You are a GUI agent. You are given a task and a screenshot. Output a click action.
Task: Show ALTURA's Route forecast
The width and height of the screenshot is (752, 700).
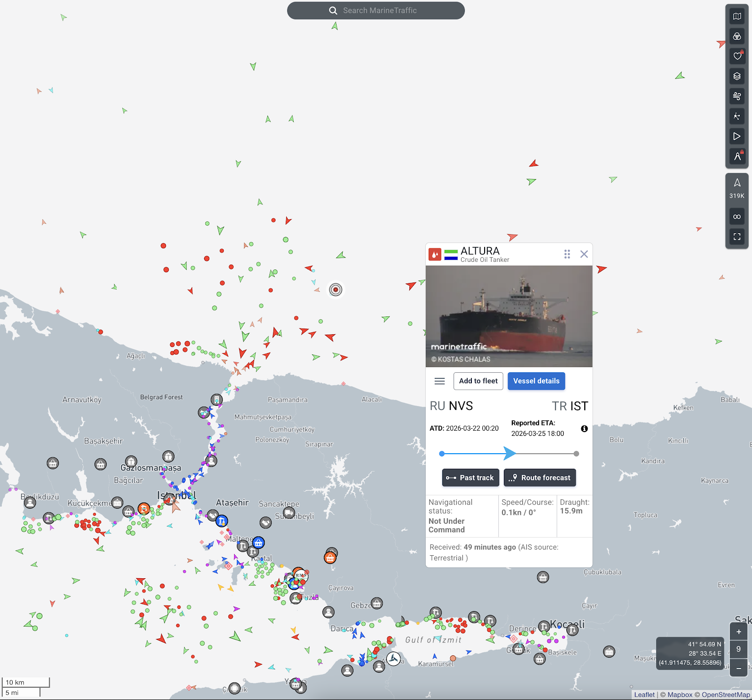pos(540,478)
